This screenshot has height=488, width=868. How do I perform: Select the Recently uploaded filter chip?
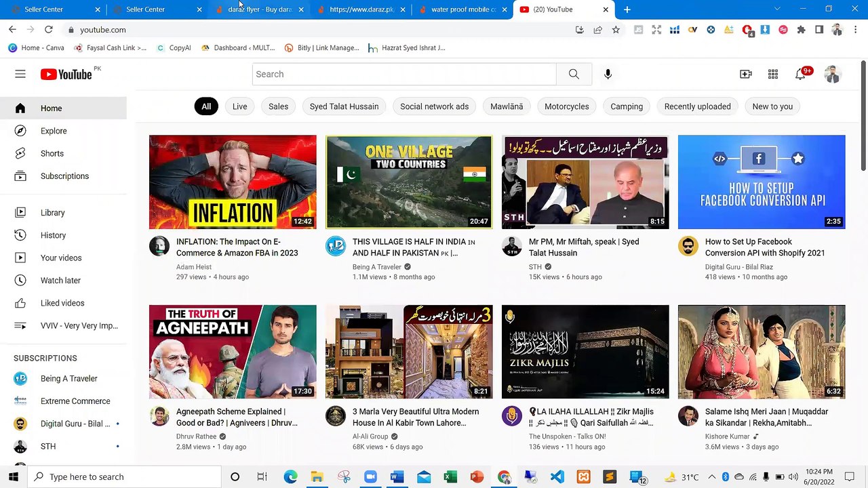click(x=698, y=106)
